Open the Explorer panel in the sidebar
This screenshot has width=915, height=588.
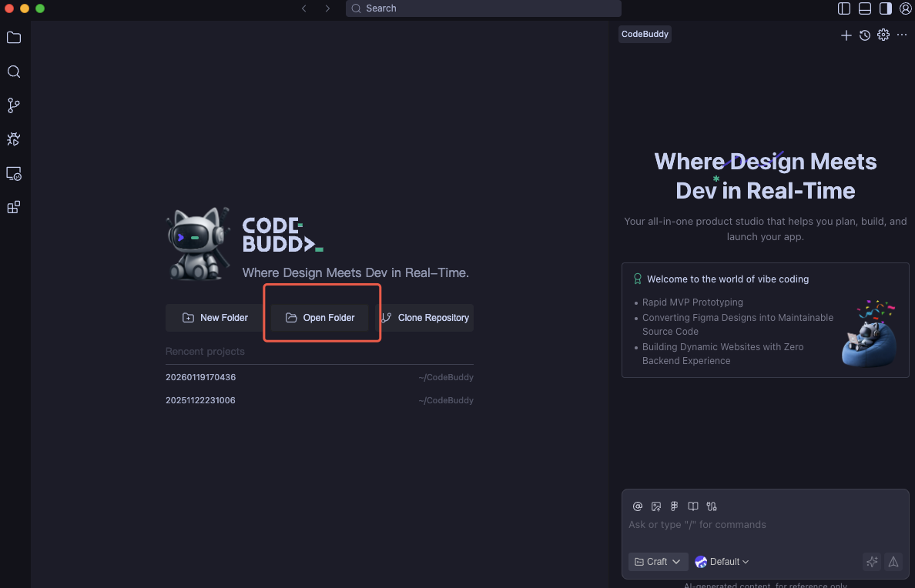(x=13, y=37)
